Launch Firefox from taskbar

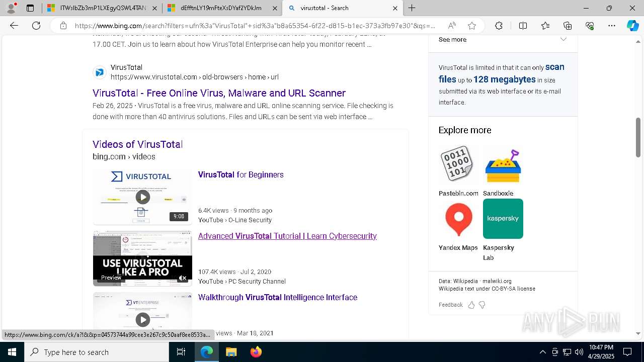256,352
